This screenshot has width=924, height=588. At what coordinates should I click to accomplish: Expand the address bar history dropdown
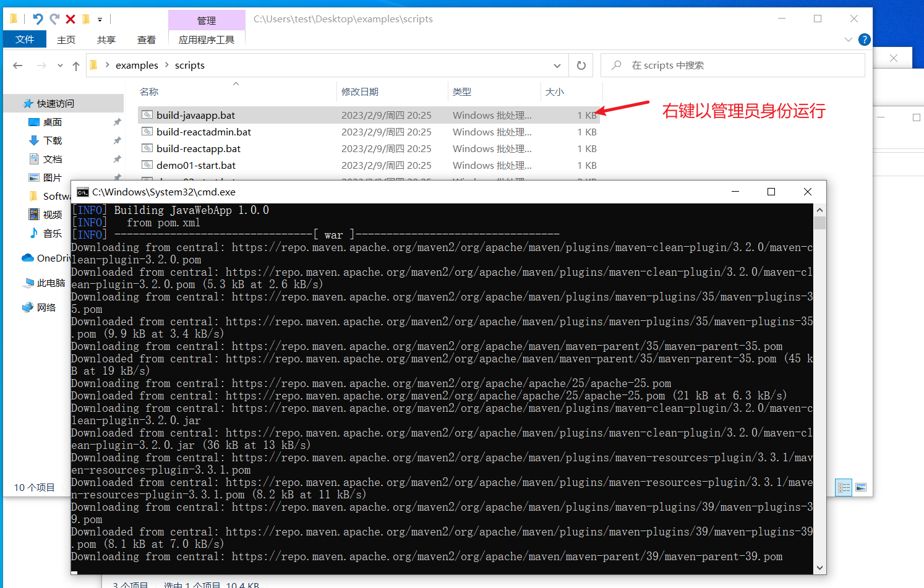[557, 66]
